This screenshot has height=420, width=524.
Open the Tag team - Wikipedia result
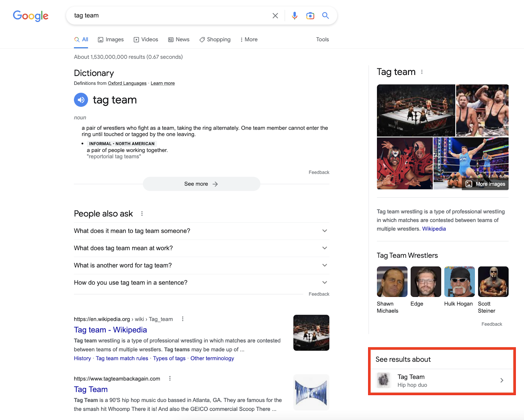[110, 330]
